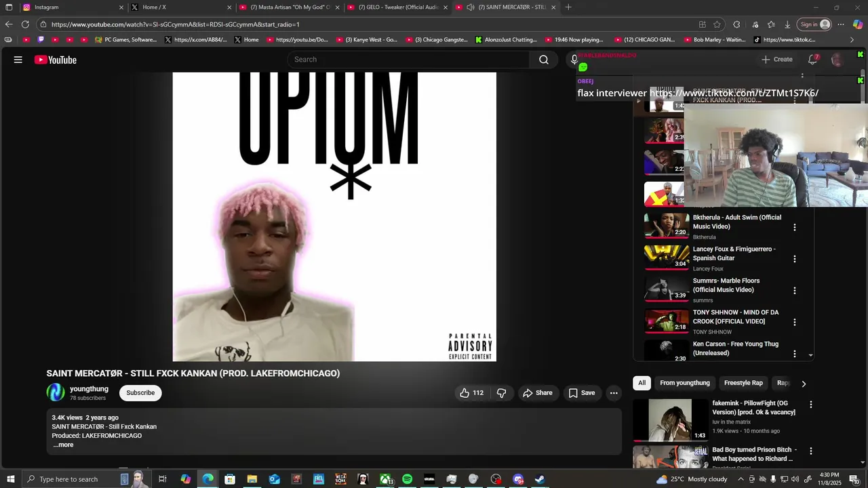Play Summrs- Marble Floors from playlist
The height and width of the screenshot is (488, 868).
coord(726,285)
